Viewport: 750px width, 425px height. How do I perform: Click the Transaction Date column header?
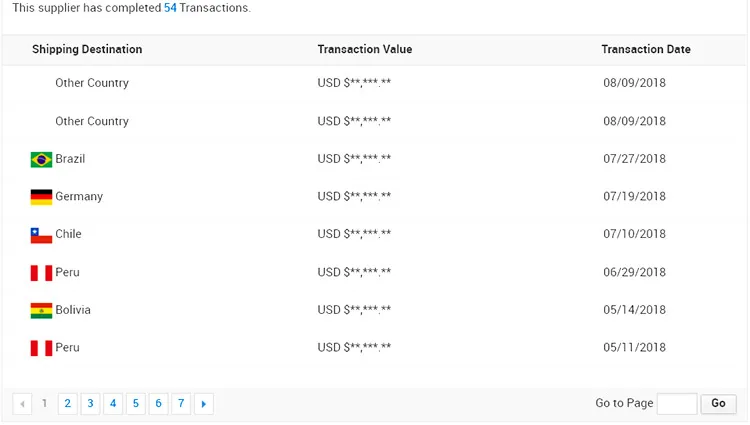point(646,50)
